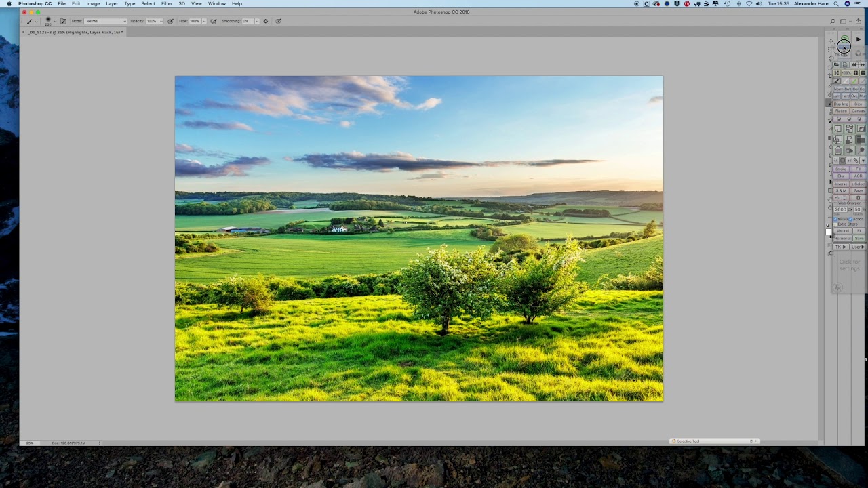Image resolution: width=868 pixels, height=488 pixels.
Task: Click the S & M button
Action: pos(841,191)
